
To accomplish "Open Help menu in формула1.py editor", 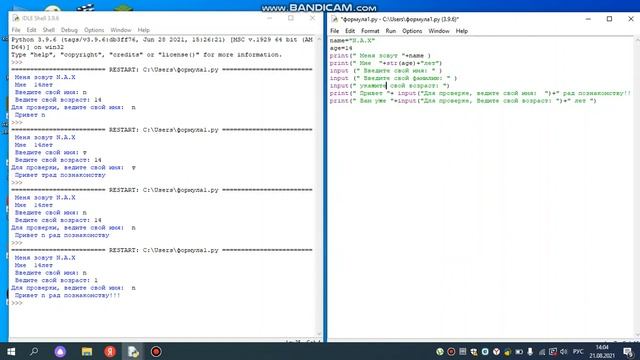I will [x=462, y=31].
